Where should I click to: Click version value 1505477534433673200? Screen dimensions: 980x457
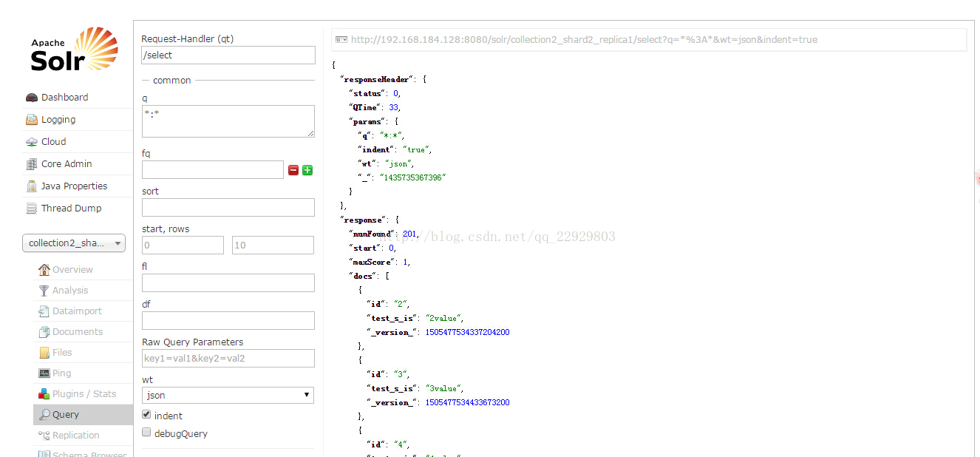coord(467,402)
